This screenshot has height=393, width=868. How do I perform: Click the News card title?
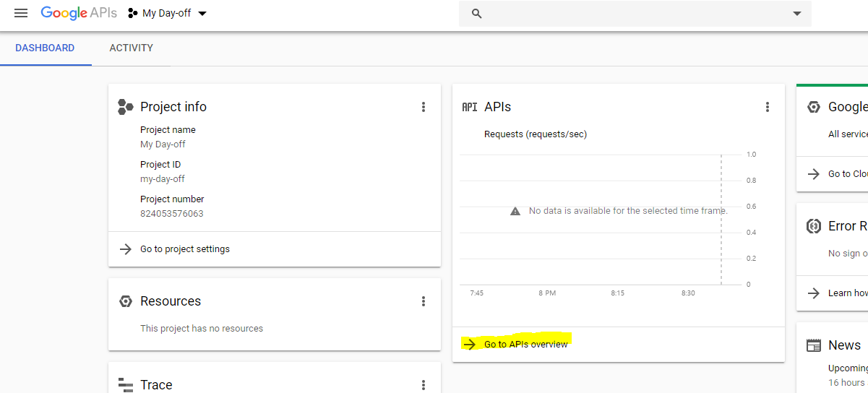click(x=844, y=345)
